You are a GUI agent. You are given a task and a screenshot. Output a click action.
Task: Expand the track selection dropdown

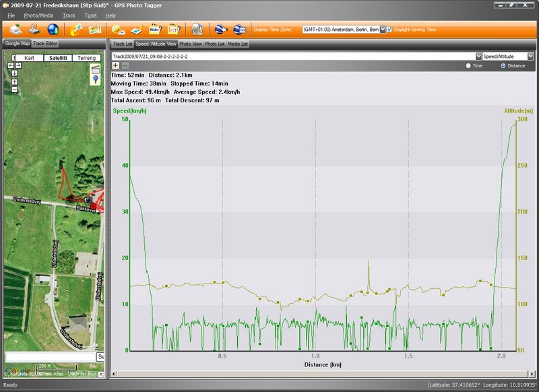pyautogui.click(x=478, y=57)
